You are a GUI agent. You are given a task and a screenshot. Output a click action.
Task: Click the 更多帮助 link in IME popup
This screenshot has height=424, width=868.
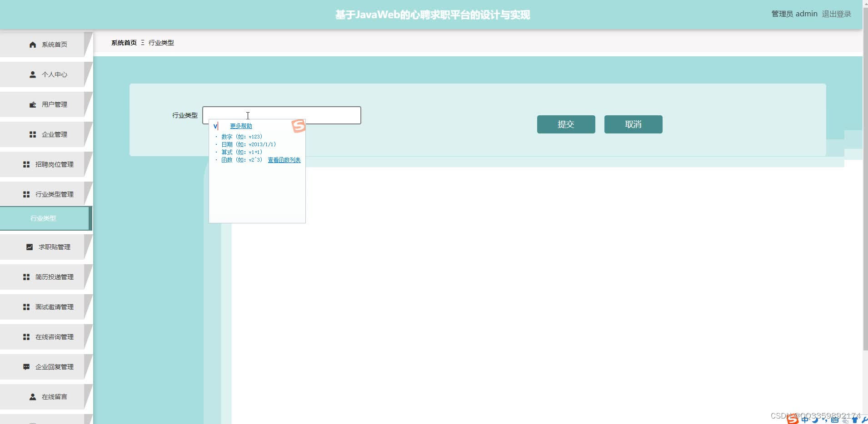click(x=241, y=126)
